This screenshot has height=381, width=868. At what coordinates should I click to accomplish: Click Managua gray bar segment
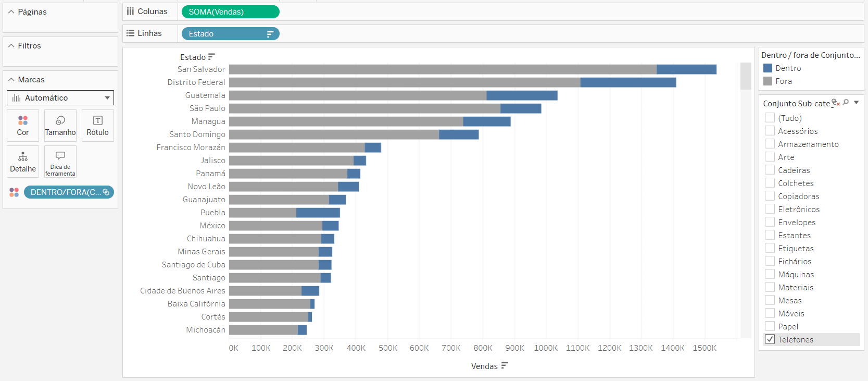346,121
